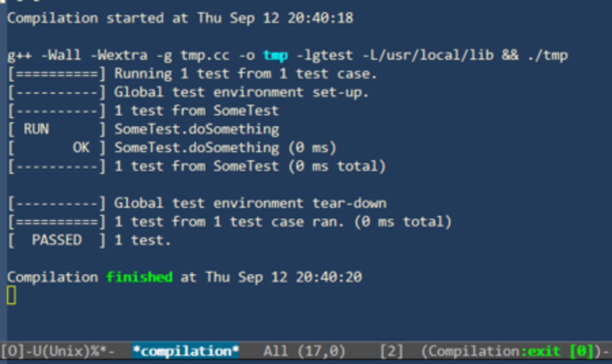Viewport: 612px width, 364px height.
Task: Click the green 'finished' status word
Action: pyautogui.click(x=139, y=277)
